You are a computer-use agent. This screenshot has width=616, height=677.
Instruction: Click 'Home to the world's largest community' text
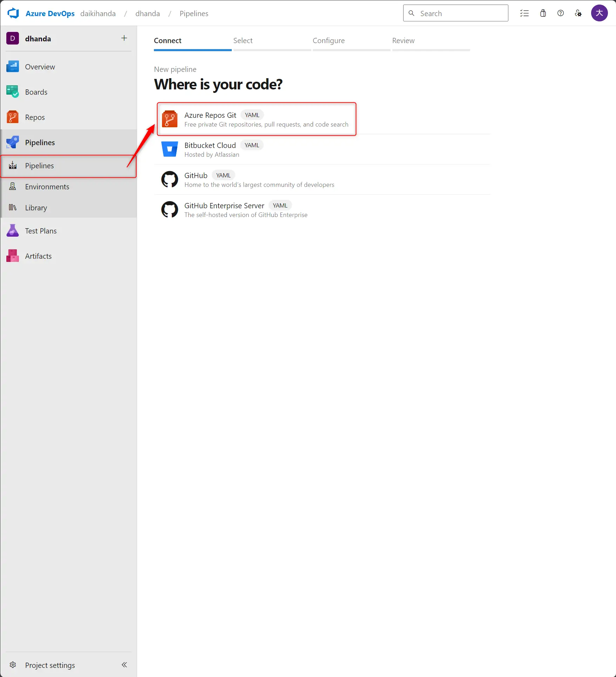click(259, 185)
